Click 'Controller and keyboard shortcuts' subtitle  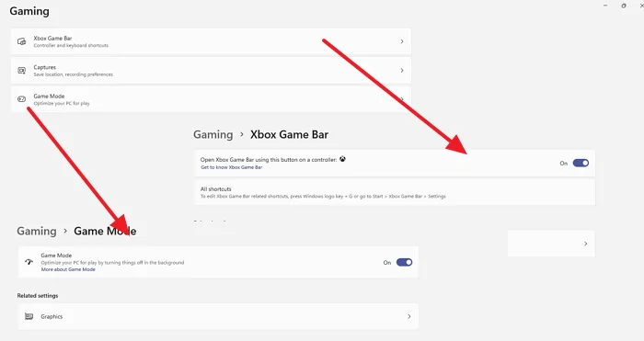[x=71, y=46]
